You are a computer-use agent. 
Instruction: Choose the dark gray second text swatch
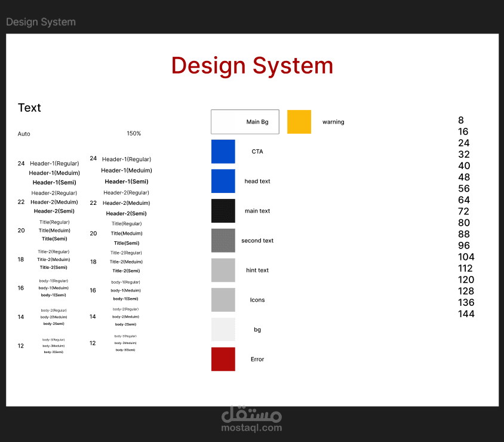coord(223,241)
